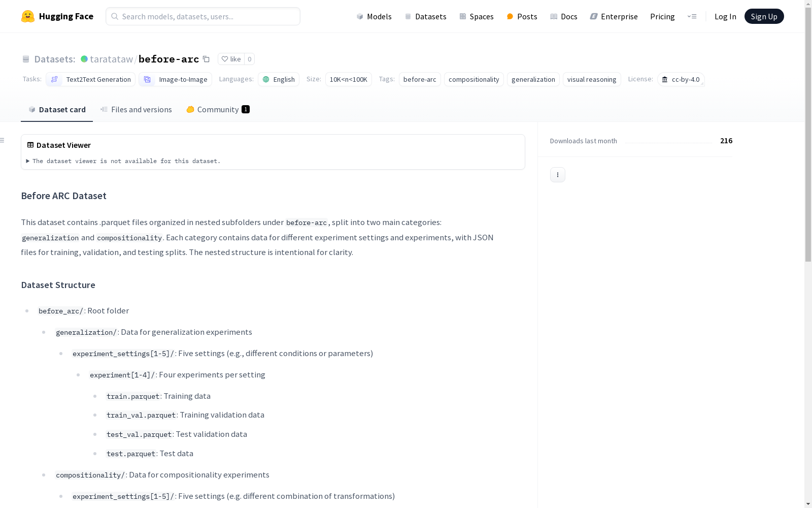Click the search magnifier icon
This screenshot has width=812, height=508.
pos(115,16)
